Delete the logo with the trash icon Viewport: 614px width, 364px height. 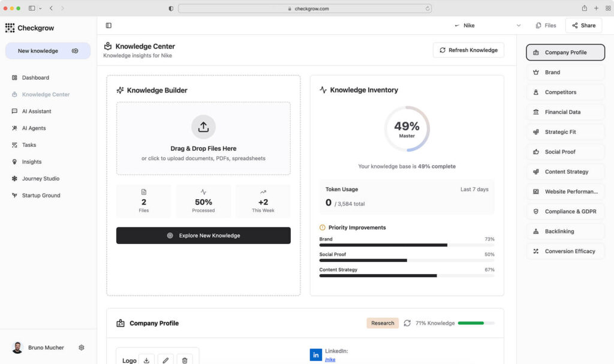[x=185, y=360]
